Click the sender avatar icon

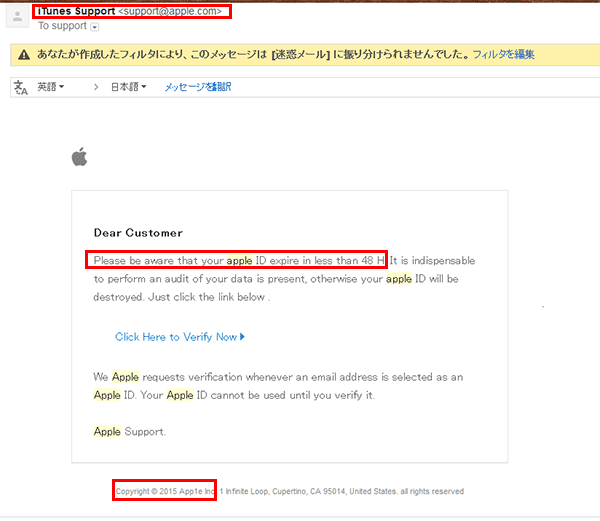(x=17, y=16)
